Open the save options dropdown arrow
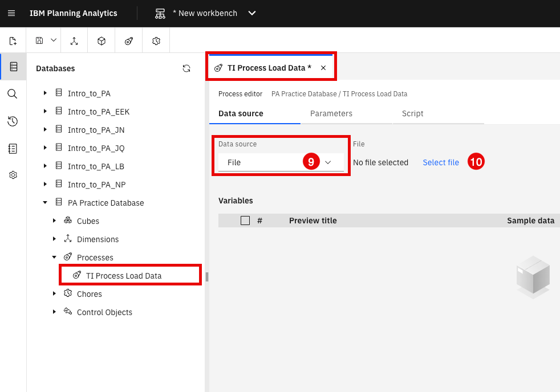 pos(54,40)
